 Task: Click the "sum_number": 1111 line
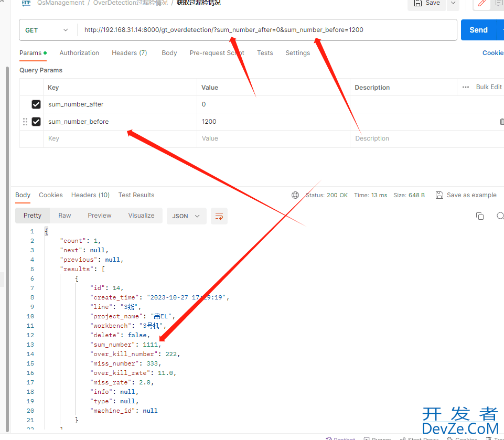[126, 345]
